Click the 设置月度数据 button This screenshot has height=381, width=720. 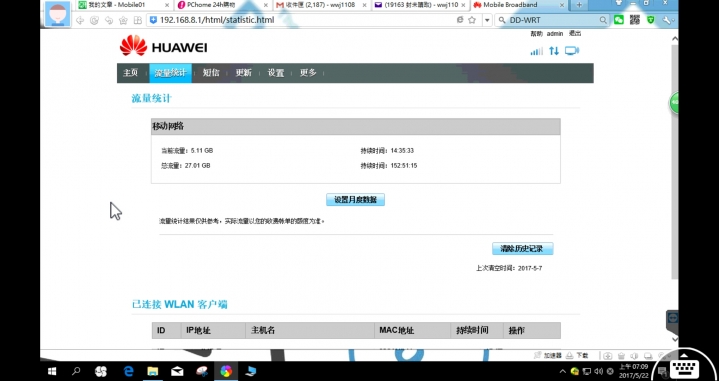click(x=355, y=200)
